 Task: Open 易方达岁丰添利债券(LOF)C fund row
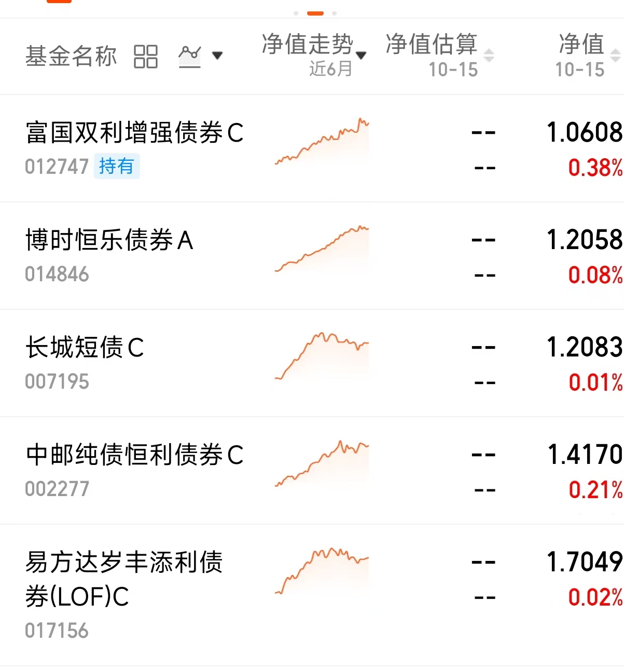312,595
